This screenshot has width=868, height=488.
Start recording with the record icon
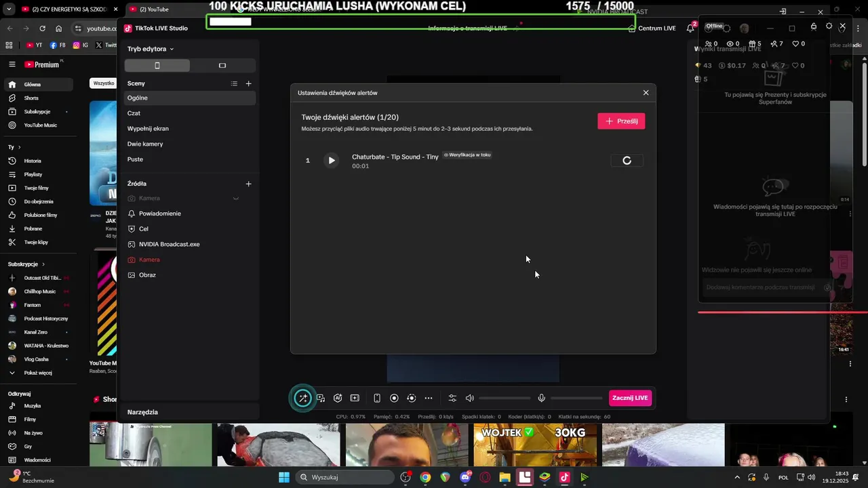pos(394,398)
